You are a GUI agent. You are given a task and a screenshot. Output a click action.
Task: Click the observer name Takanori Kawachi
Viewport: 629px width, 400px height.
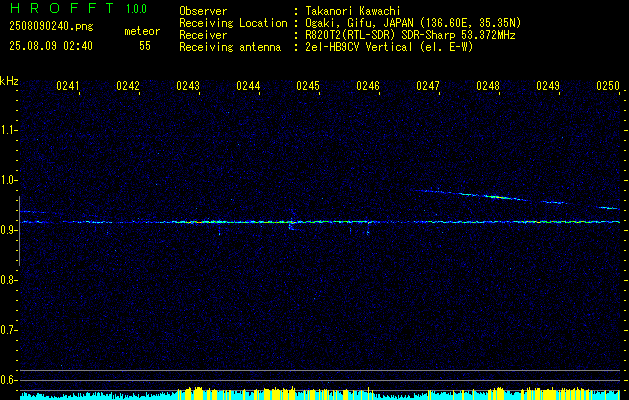coord(353,11)
